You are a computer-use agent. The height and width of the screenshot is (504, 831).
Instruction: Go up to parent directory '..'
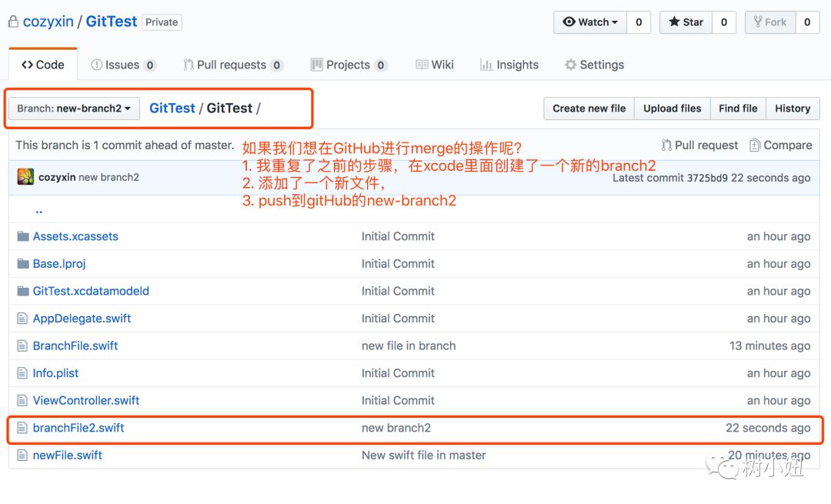pyautogui.click(x=38, y=210)
